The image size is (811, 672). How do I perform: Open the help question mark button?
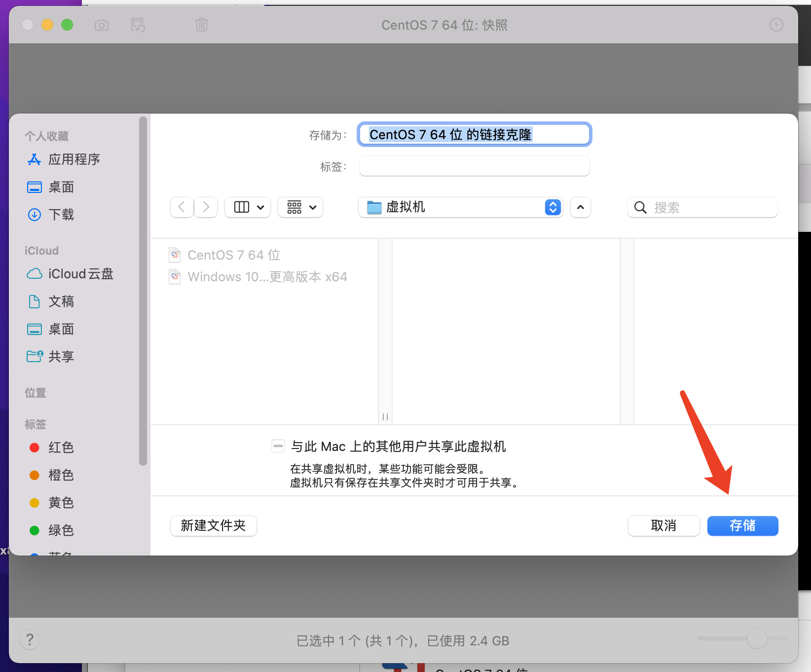(30, 640)
